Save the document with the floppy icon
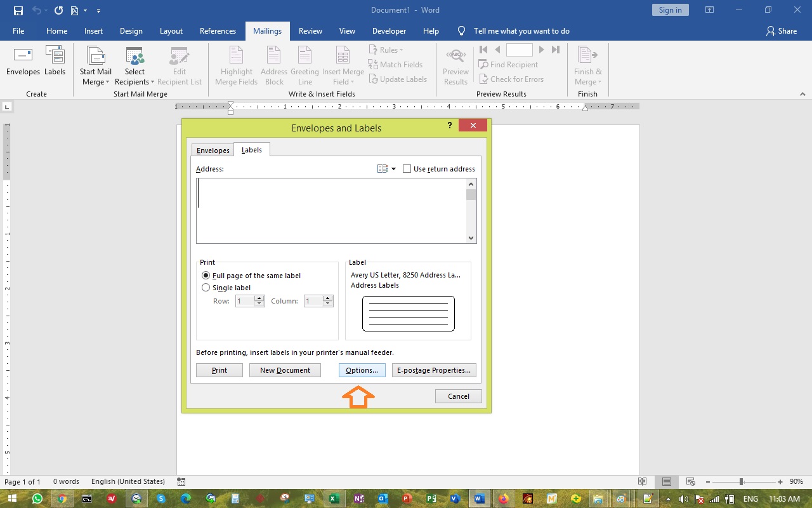The height and width of the screenshot is (508, 812). point(18,10)
